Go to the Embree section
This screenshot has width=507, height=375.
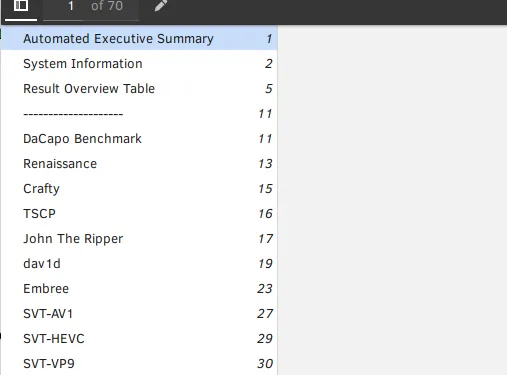139,289
